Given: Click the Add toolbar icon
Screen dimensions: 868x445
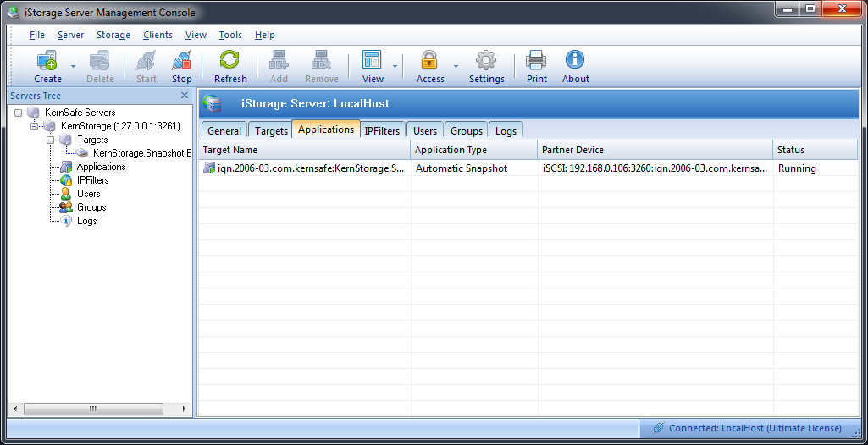Looking at the screenshot, I should coord(279,60).
